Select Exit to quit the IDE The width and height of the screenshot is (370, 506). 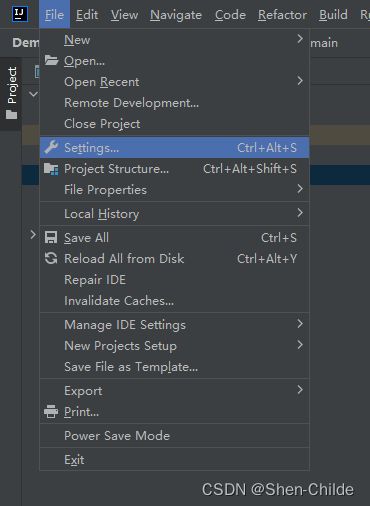(174, 460)
